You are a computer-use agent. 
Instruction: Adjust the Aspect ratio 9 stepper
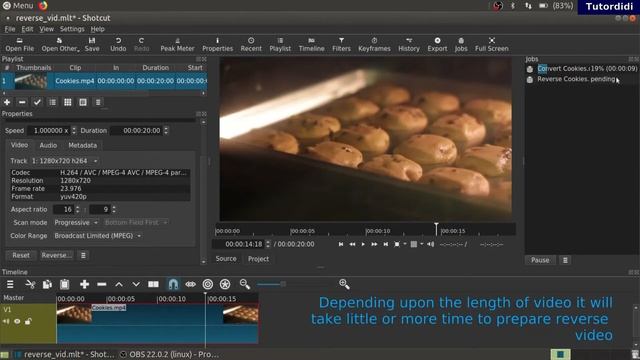114,209
